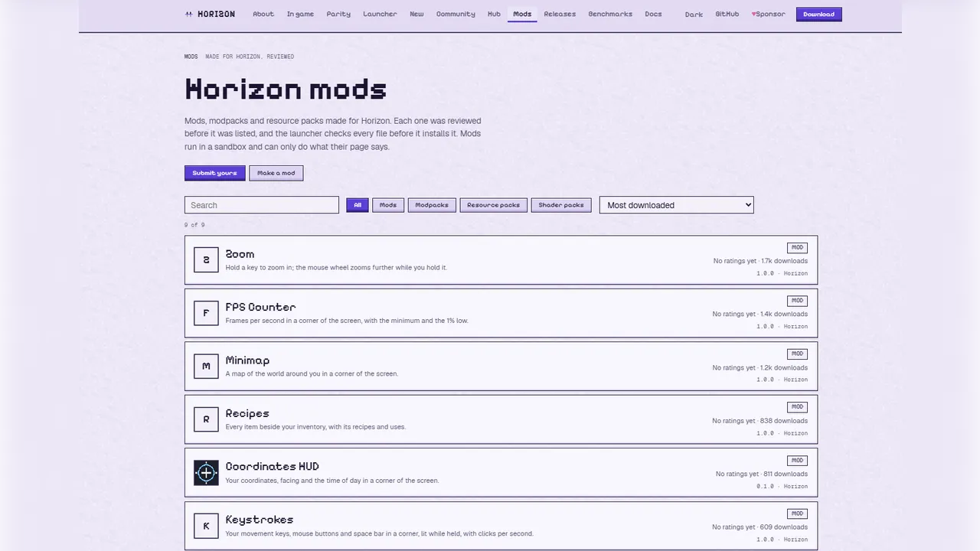Click the Recipes description text
The height and width of the screenshot is (551, 980).
tap(315, 427)
